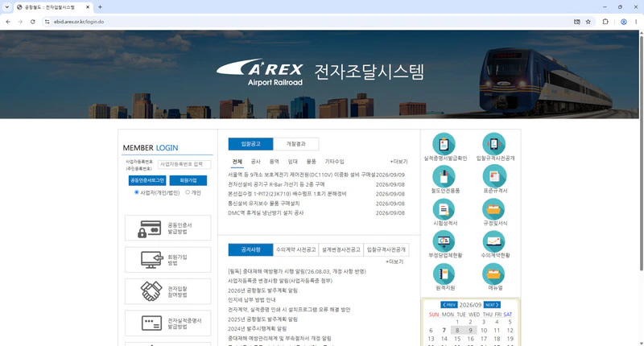
Task: Click the address bar URL ebid.arex.or.kr
Action: click(79, 22)
